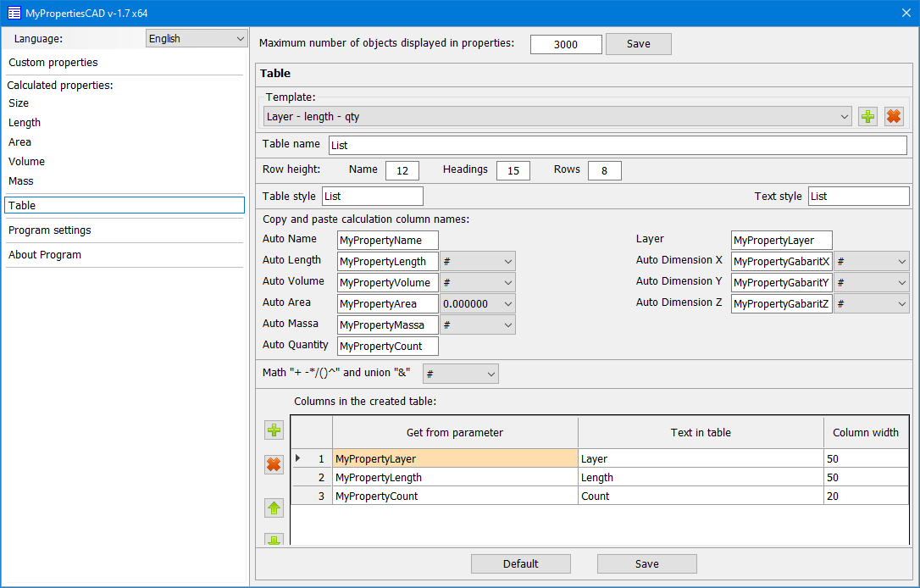Click the bottom Save button

coord(646,564)
